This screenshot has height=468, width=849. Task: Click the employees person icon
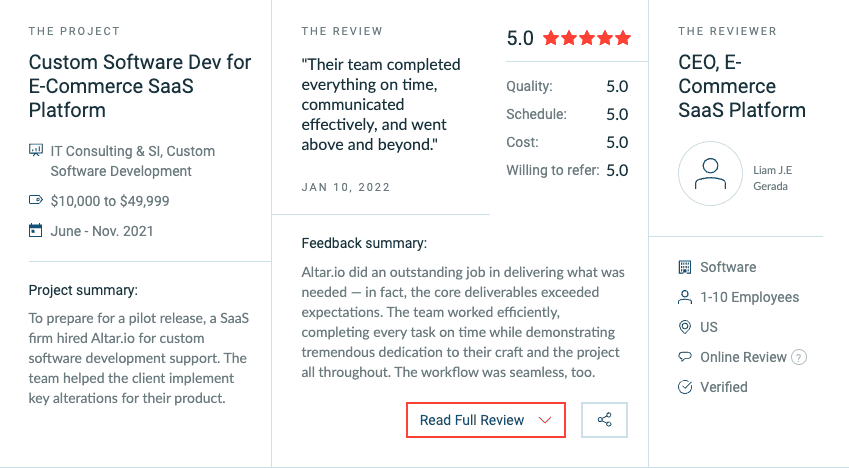(x=685, y=297)
